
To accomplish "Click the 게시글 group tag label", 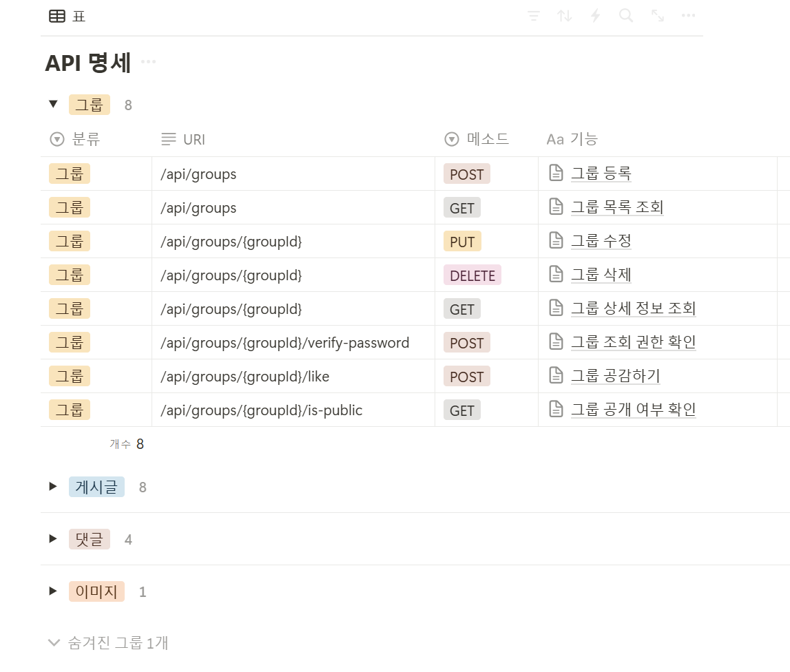I will pyautogui.click(x=96, y=487).
